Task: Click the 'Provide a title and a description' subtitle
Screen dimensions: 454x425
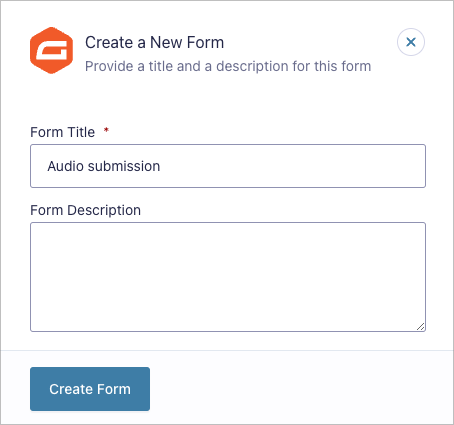Action: pos(228,66)
